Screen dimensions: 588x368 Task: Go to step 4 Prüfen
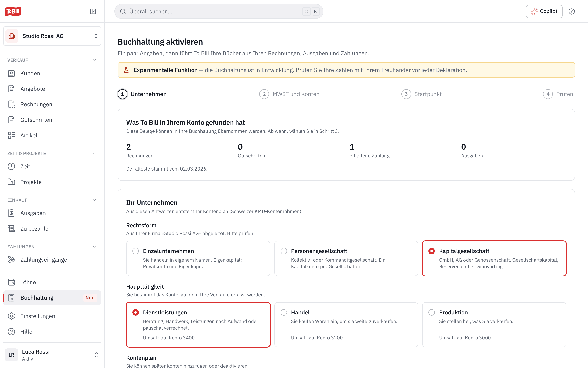(558, 94)
